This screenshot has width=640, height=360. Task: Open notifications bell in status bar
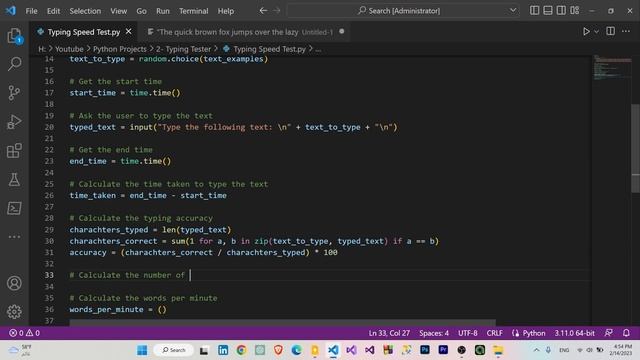click(626, 333)
